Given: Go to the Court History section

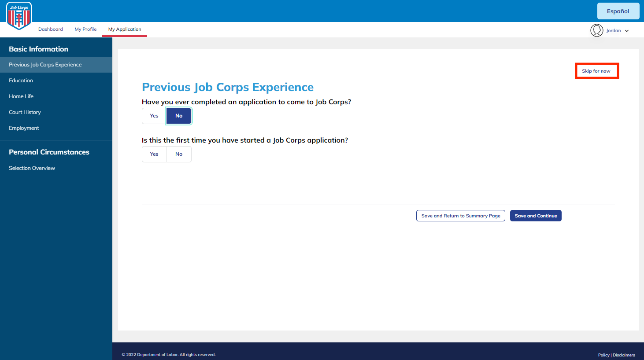Looking at the screenshot, I should tap(25, 112).
